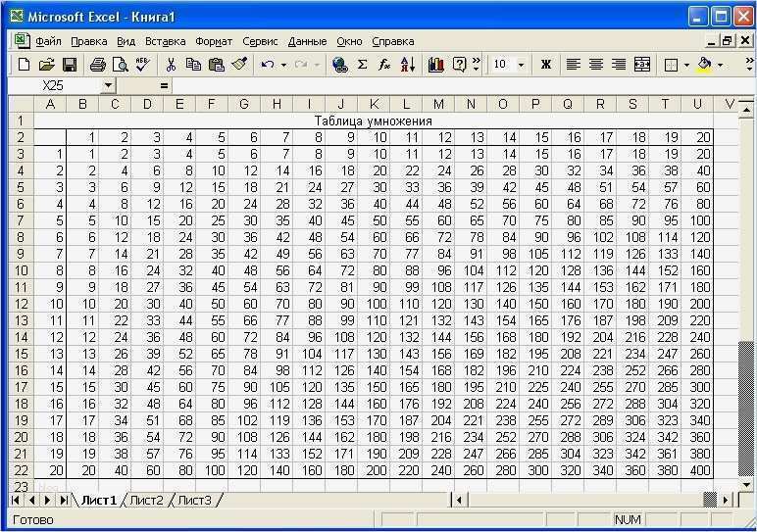Screen dimensions: 757x532
Task: Run the spelling check icon
Action: point(143,64)
